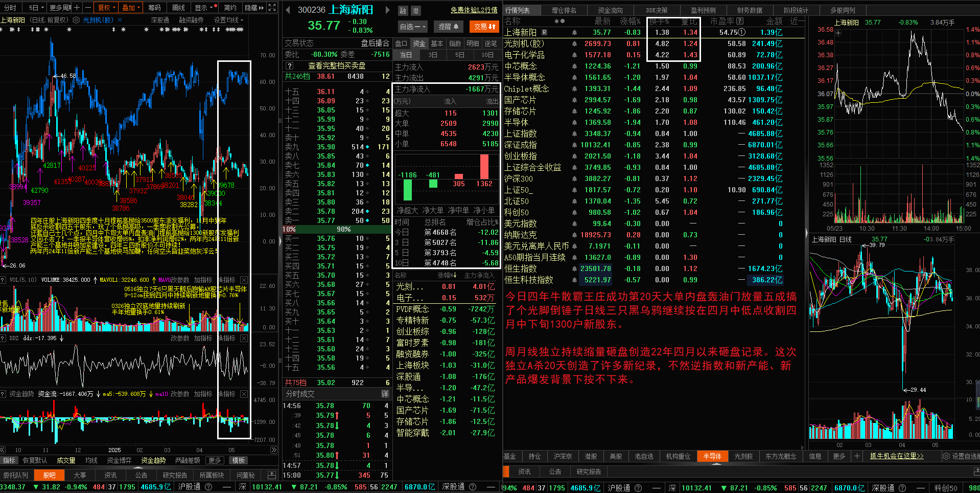The height and width of the screenshot is (493, 980).
Task: Click the 提醒 bell alert button
Action: click(x=449, y=27)
